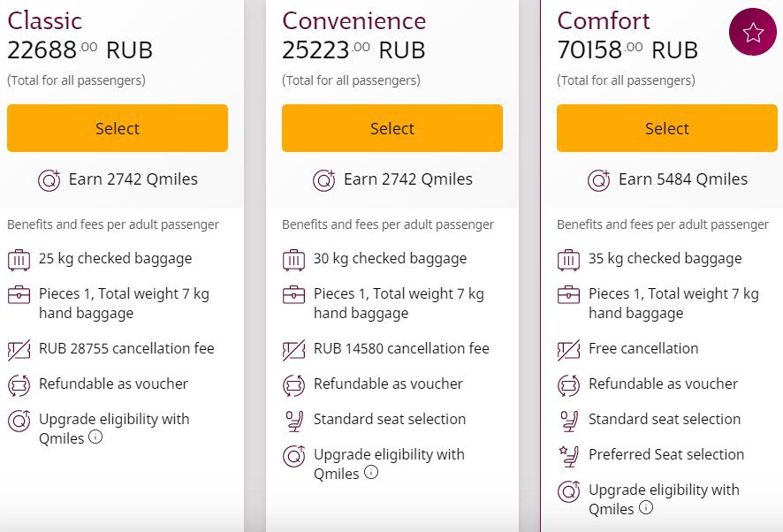This screenshot has width=783, height=532.
Task: Click the Free cancellation ticket icon
Action: [569, 350]
